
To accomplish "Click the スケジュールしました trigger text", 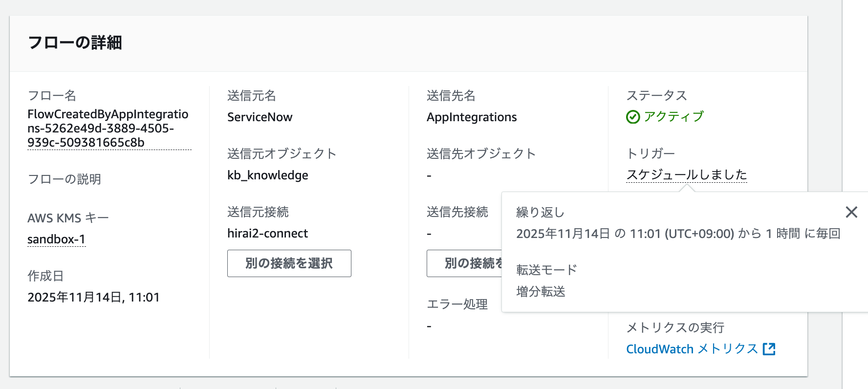I will [x=687, y=174].
